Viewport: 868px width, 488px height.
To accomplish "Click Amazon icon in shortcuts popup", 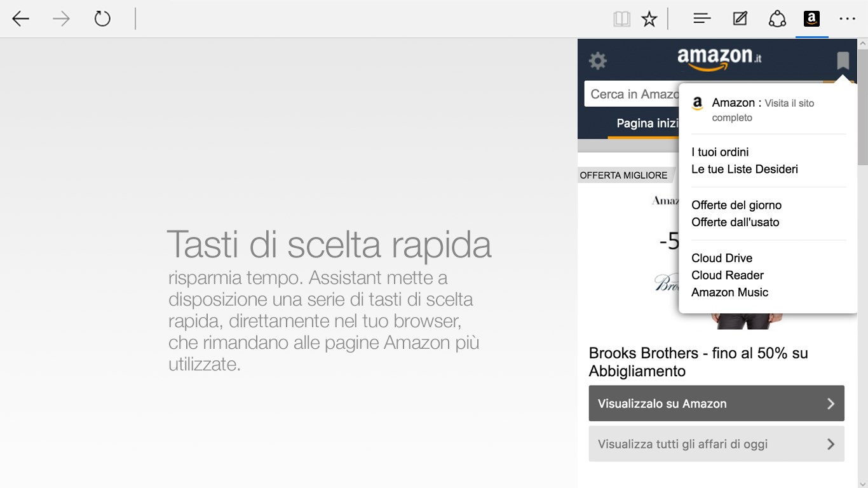I will click(x=698, y=104).
